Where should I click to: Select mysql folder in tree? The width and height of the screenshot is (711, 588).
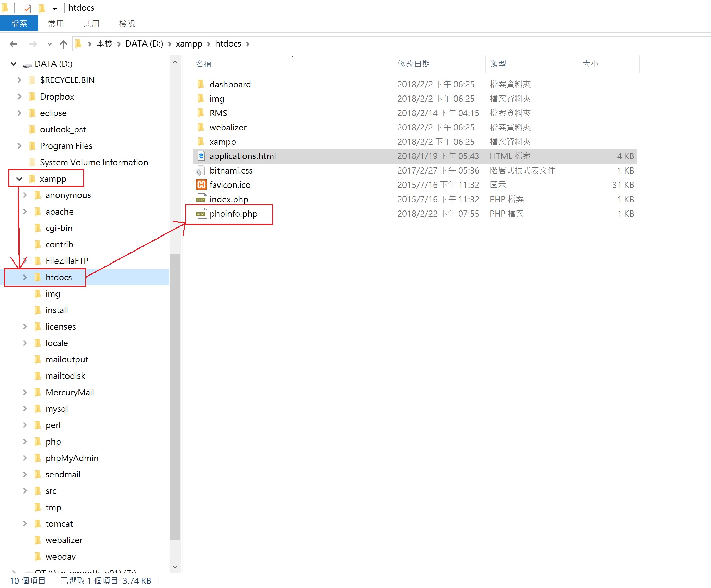click(57, 409)
